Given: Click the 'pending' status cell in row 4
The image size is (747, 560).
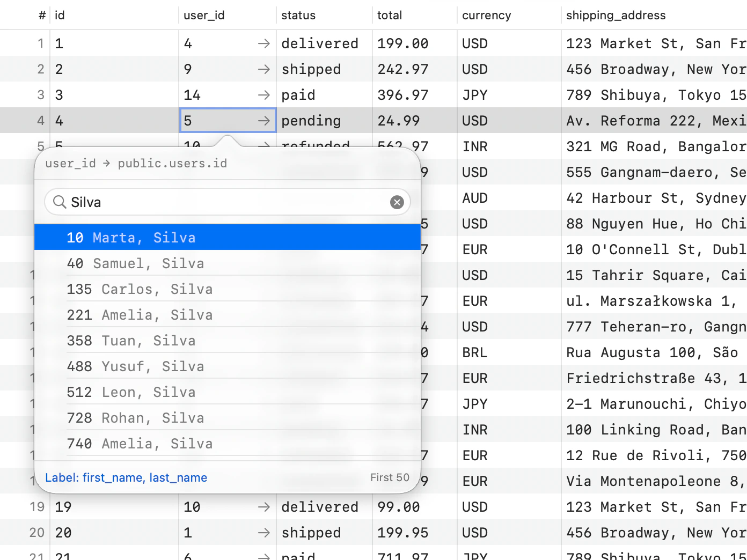Looking at the screenshot, I should [324, 121].
